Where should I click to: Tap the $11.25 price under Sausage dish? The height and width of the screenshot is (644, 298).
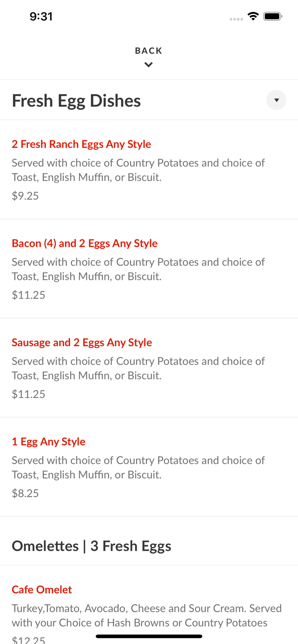28,394
